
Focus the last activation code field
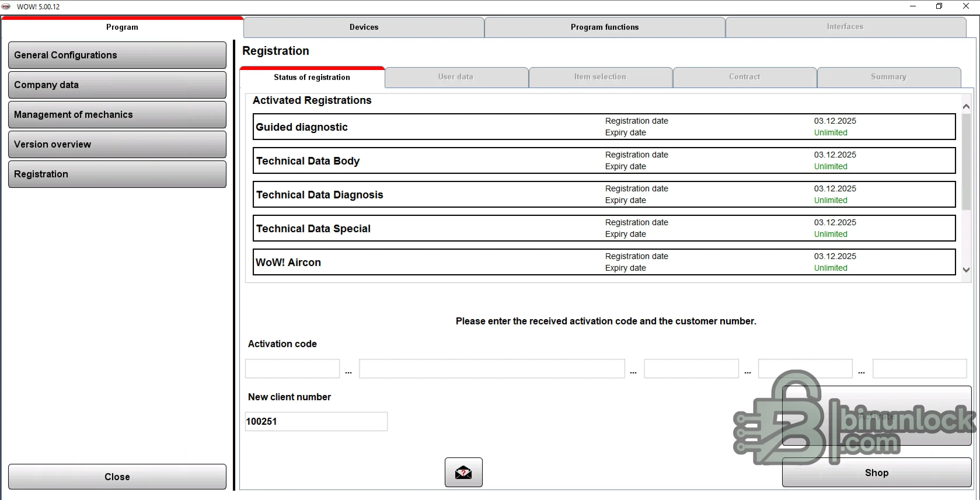coord(920,368)
